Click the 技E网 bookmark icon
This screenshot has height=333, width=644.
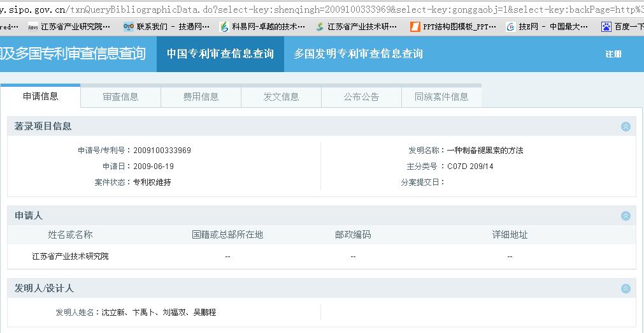point(511,27)
